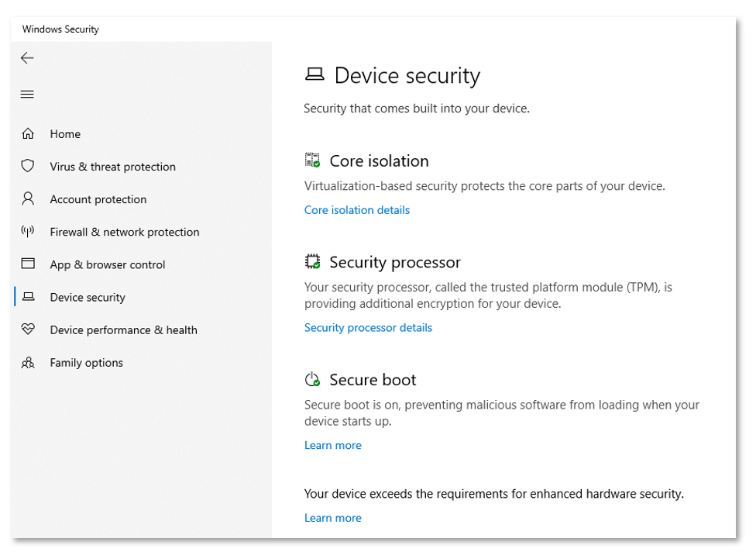
Task: Click the Account protection person icon
Action: point(28,199)
